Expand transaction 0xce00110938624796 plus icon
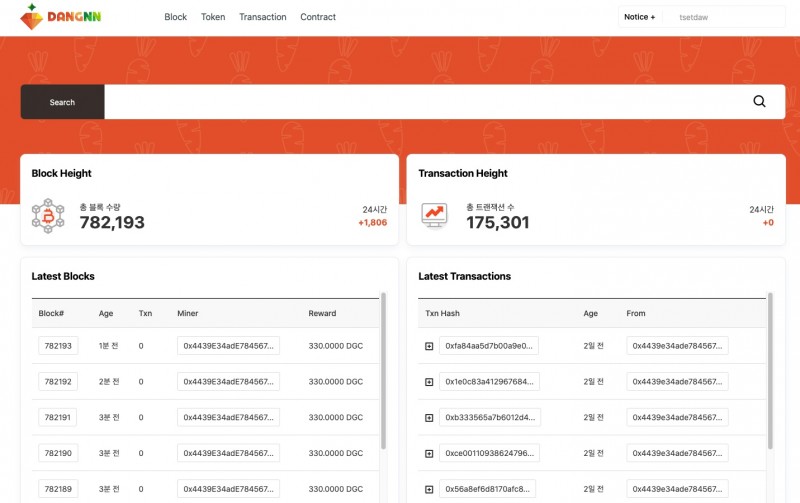The image size is (800, 503). [429, 453]
